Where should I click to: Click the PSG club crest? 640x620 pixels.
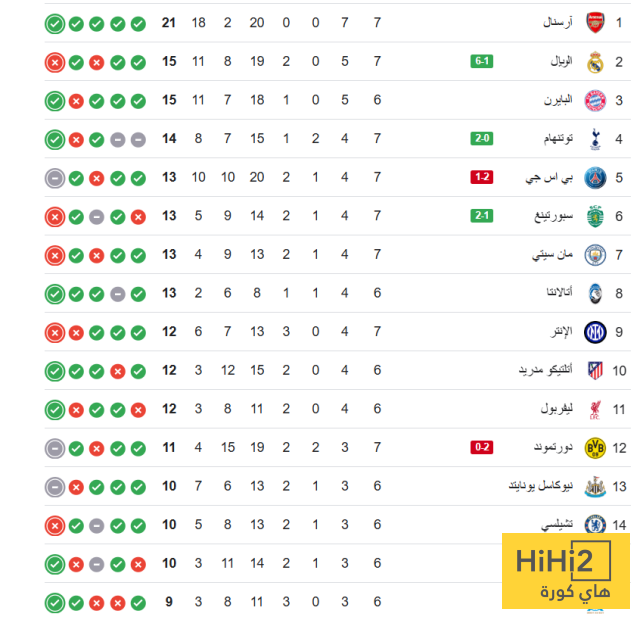point(595,177)
